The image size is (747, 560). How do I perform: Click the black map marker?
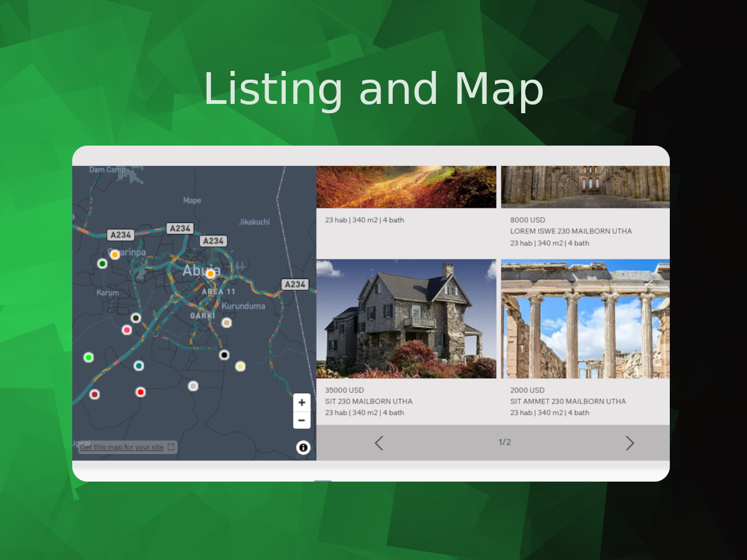(x=224, y=355)
